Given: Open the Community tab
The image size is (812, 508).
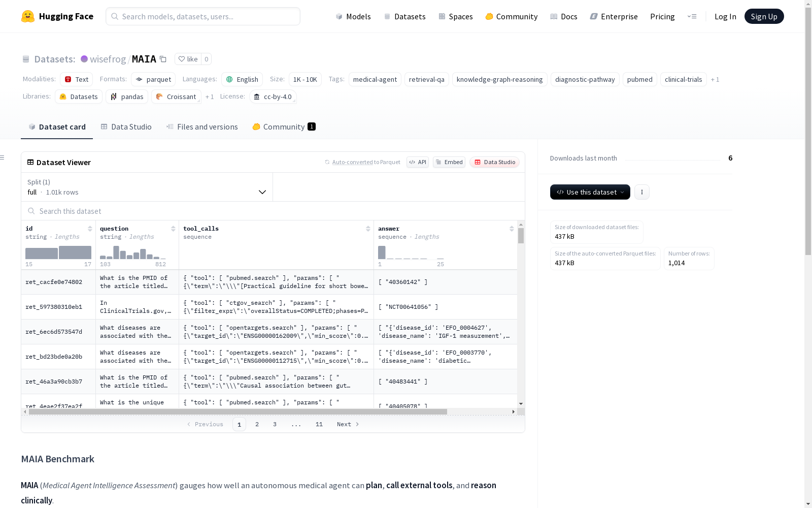Looking at the screenshot, I should [284, 127].
